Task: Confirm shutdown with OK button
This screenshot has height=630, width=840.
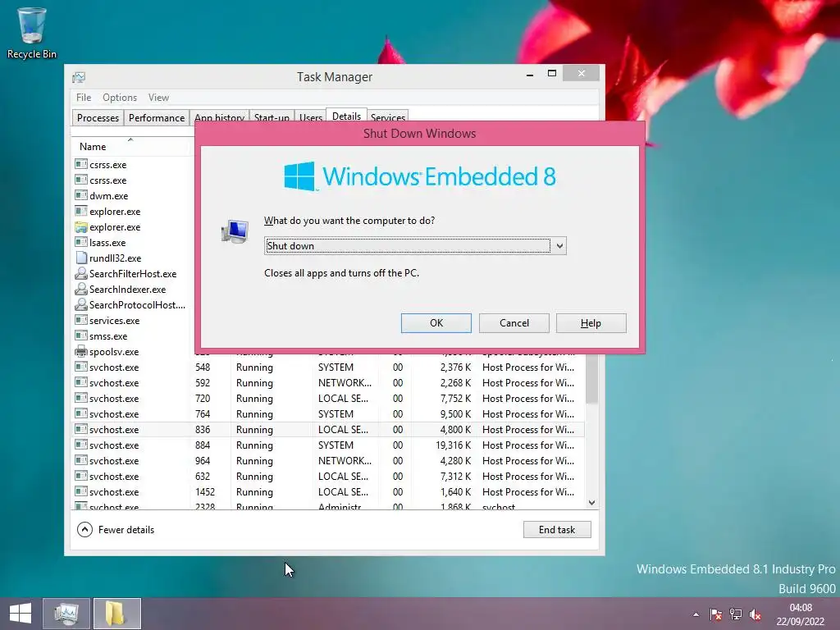Action: [x=436, y=323]
